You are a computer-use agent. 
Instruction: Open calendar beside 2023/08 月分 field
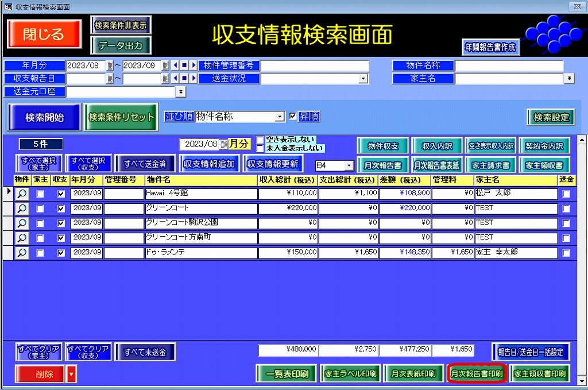coord(223,144)
